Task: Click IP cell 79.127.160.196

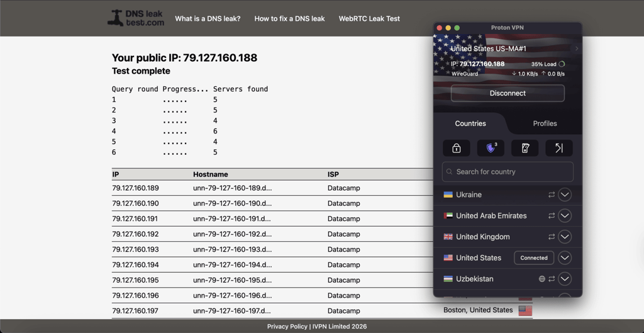Action: click(136, 296)
